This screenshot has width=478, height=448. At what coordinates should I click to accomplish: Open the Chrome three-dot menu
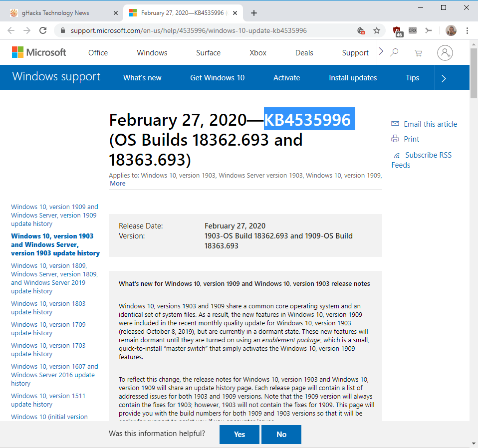pos(467,30)
